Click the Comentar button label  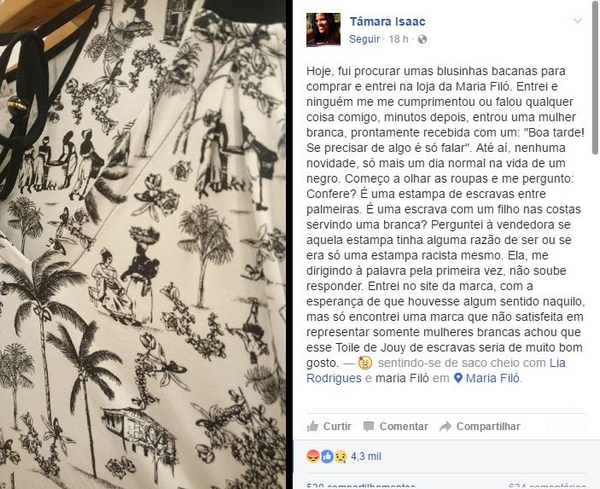pos(404,426)
